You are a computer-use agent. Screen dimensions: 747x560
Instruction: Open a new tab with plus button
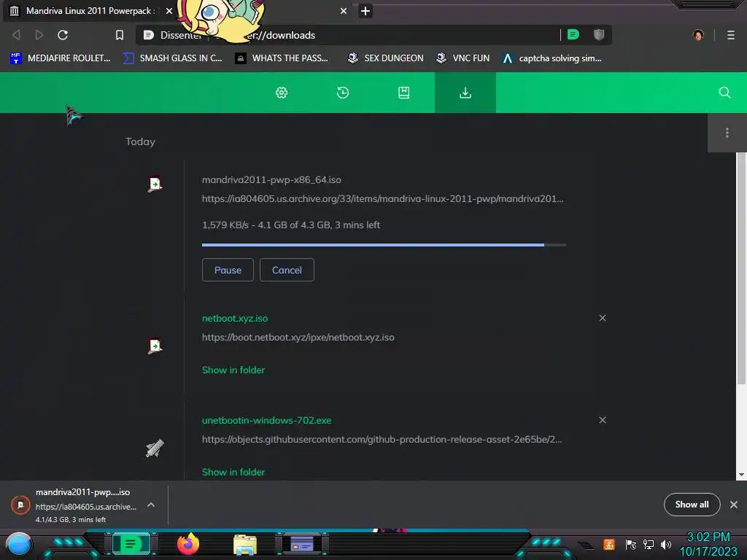pyautogui.click(x=365, y=11)
